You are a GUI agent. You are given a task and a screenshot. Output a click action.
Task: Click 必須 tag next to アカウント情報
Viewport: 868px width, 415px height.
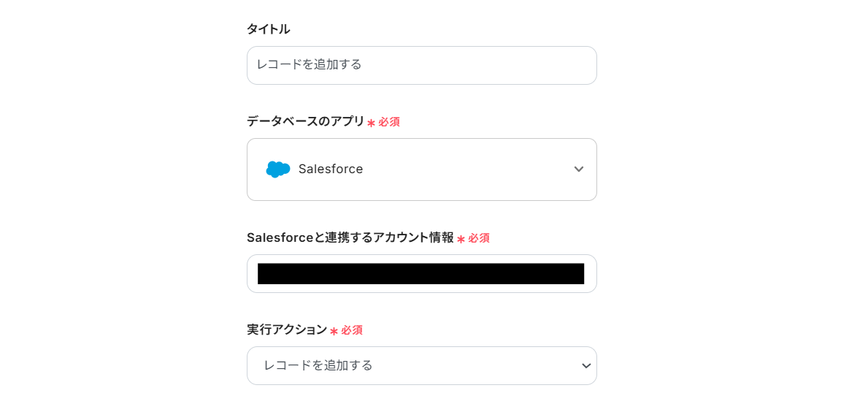[x=479, y=238]
